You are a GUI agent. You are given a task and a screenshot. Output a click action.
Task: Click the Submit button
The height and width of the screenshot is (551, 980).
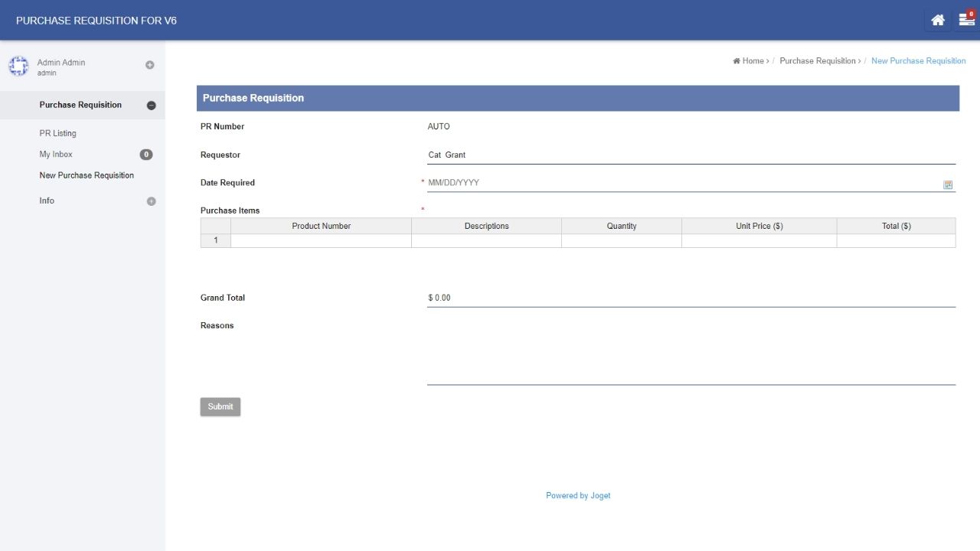[220, 406]
